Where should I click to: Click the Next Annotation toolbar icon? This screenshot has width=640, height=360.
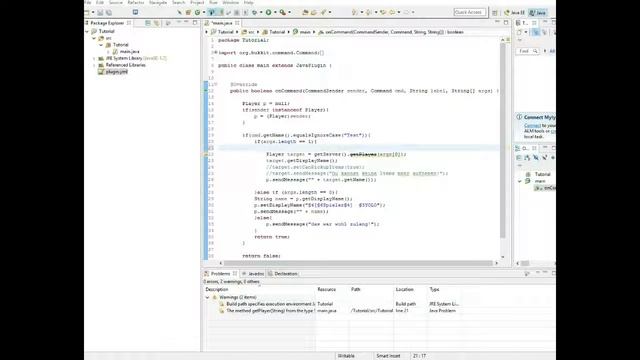click(x=355, y=13)
